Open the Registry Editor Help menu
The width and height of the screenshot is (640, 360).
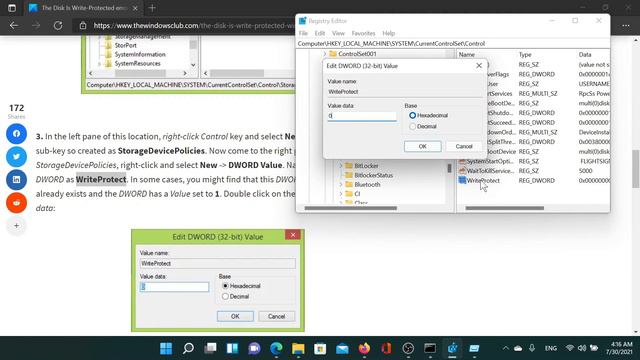click(x=389, y=33)
